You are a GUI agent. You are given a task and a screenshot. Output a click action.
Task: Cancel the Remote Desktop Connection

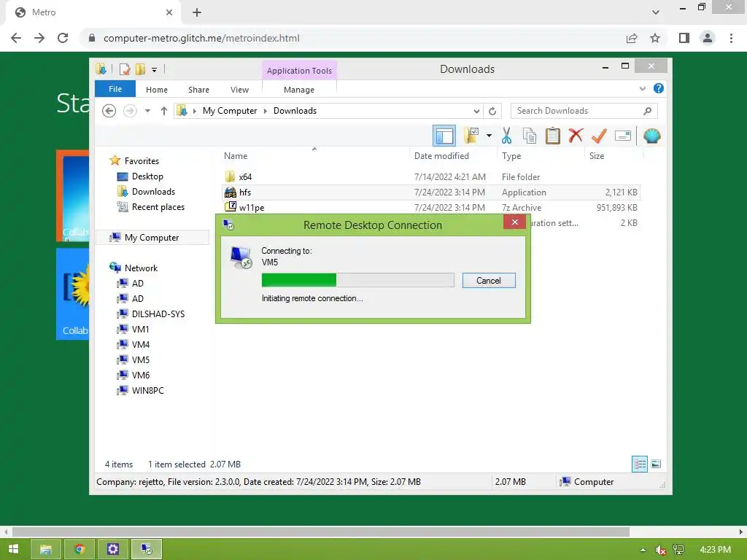489,281
